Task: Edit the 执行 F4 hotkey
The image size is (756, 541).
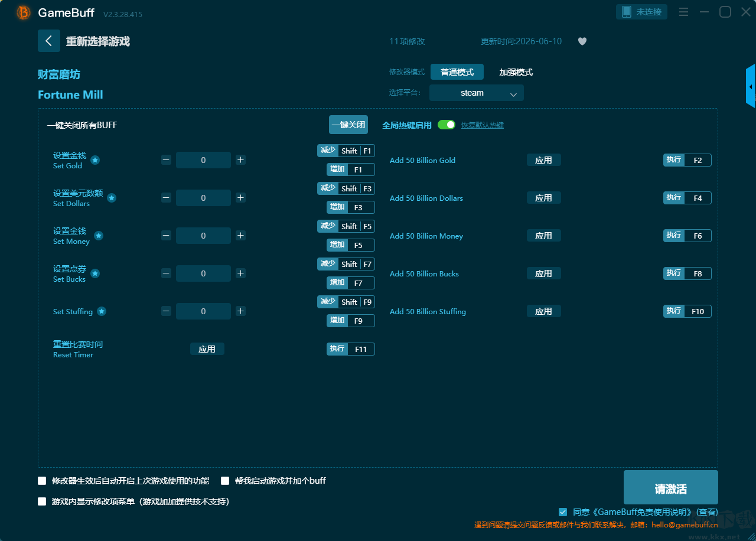Action: tap(687, 198)
